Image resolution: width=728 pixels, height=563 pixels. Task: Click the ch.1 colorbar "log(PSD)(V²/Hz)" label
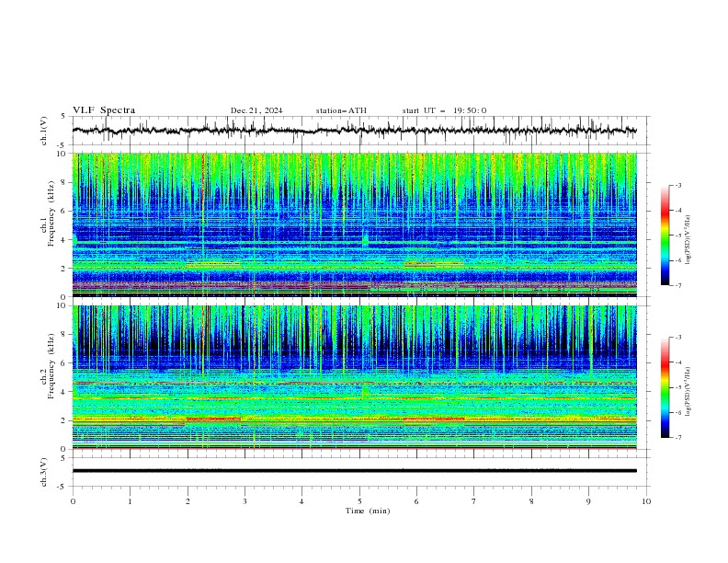(688, 240)
